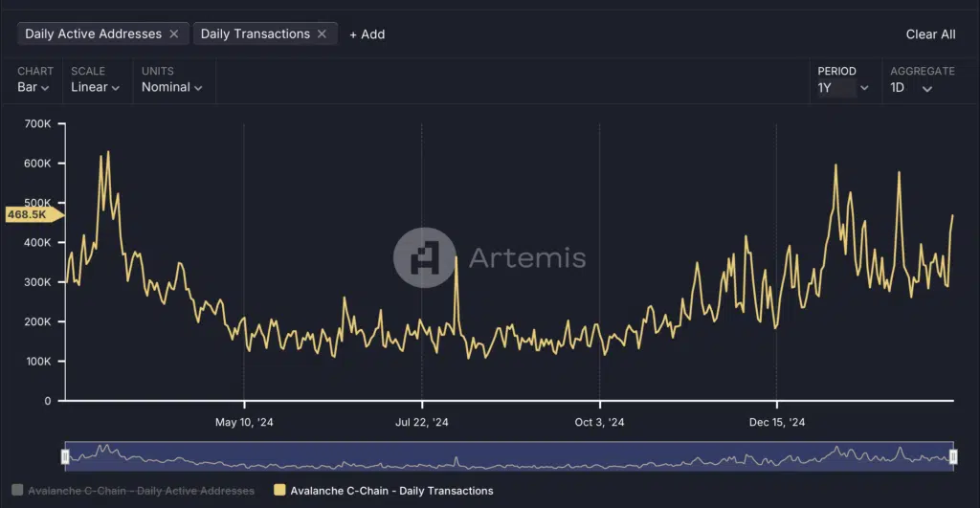The image size is (980, 508).
Task: Select the Daily Transactions chip label
Action: tap(255, 33)
